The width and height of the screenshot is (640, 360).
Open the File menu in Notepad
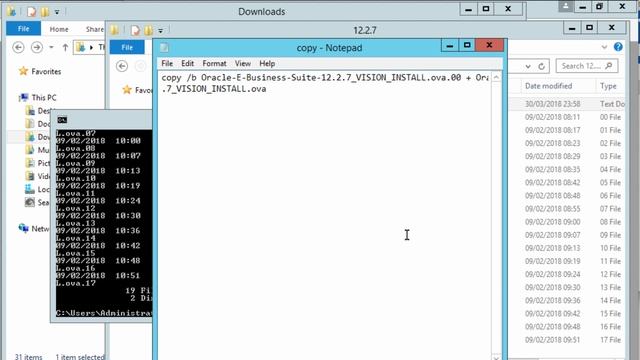point(167,63)
